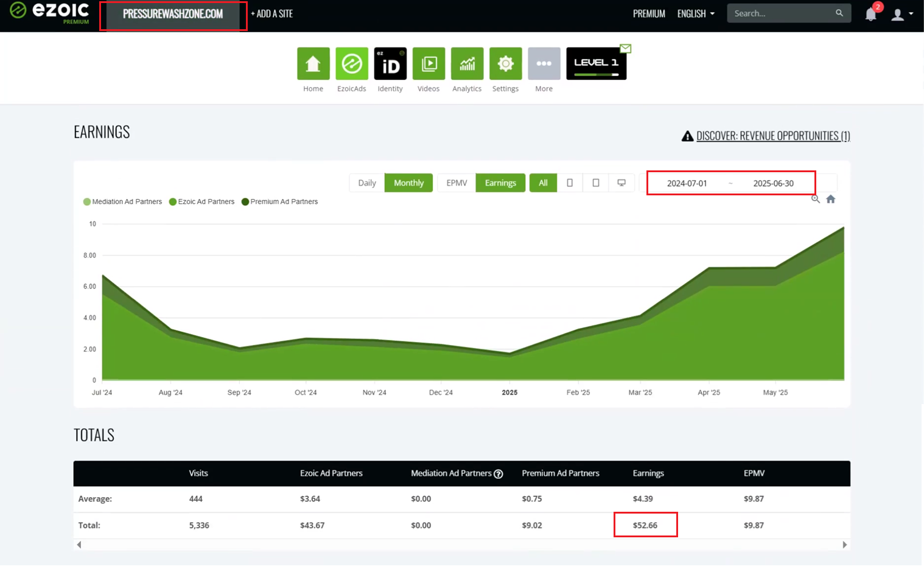Click table scroll left arrow
The height and width of the screenshot is (572, 924).
click(x=79, y=545)
